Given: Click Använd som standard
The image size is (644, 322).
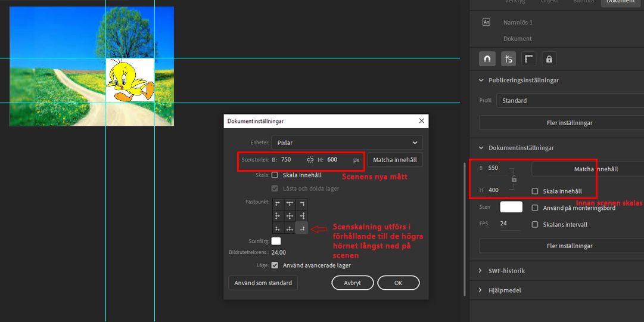Looking at the screenshot, I should (263, 283).
